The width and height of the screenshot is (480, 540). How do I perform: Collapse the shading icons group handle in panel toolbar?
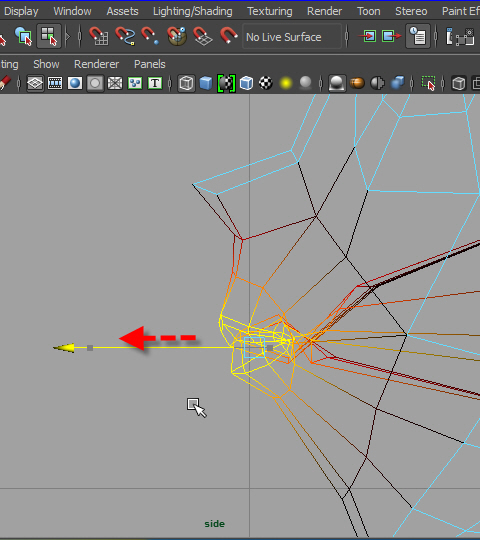click(x=170, y=83)
